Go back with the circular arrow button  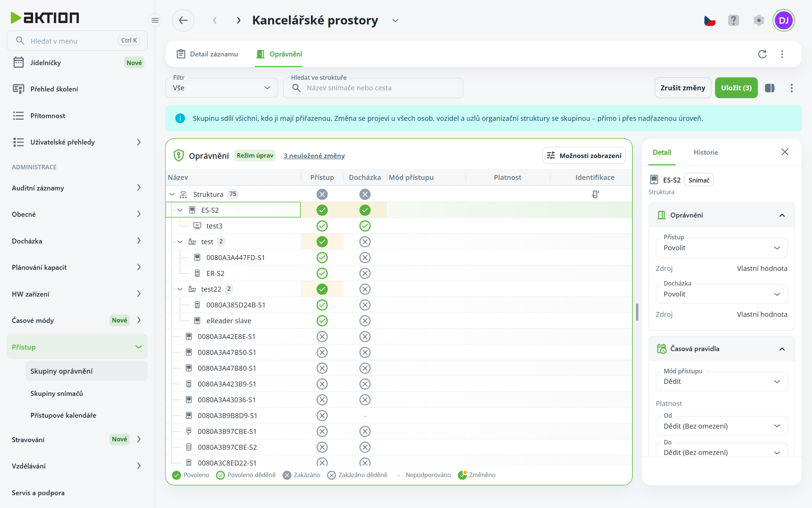click(183, 20)
